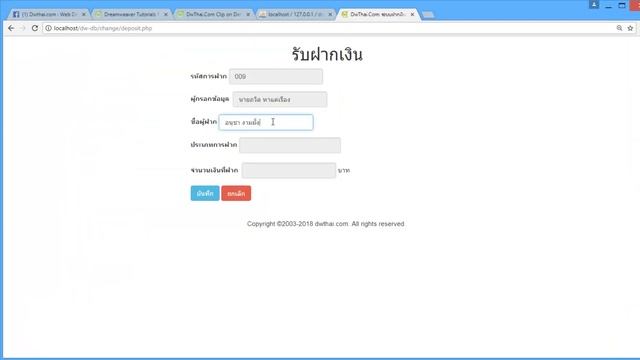The image size is (640, 360).
Task: Switch to the Facebook Dwthai.com tab
Action: [x=48, y=14]
